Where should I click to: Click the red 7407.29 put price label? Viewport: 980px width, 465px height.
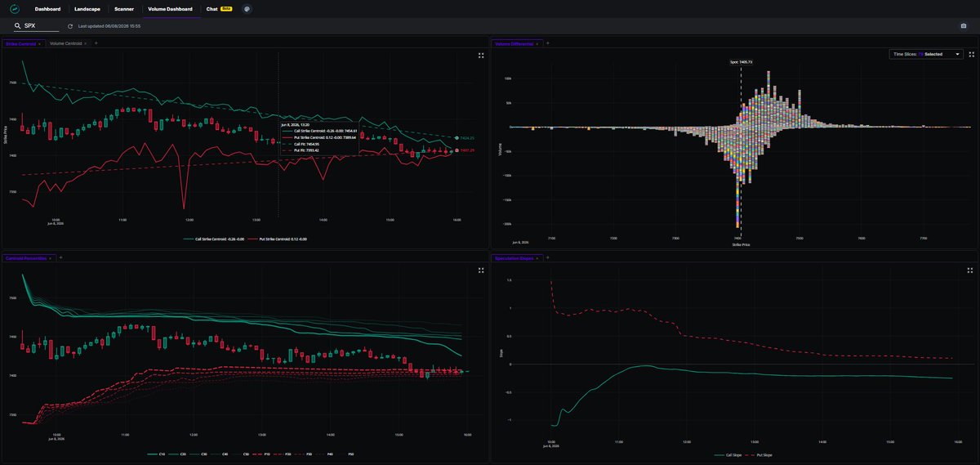pyautogui.click(x=468, y=150)
